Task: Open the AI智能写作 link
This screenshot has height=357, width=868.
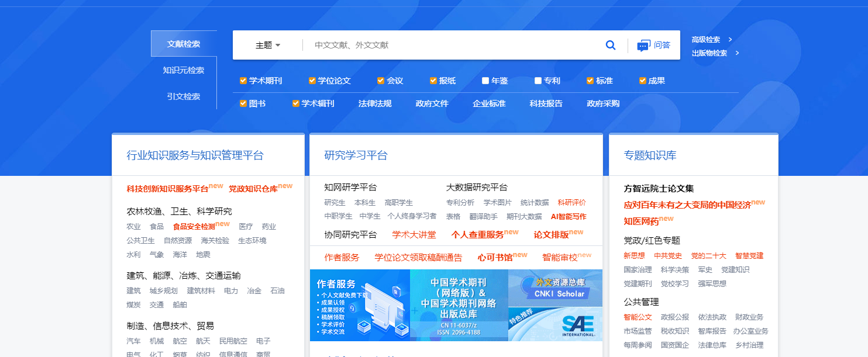Action: pos(569,216)
